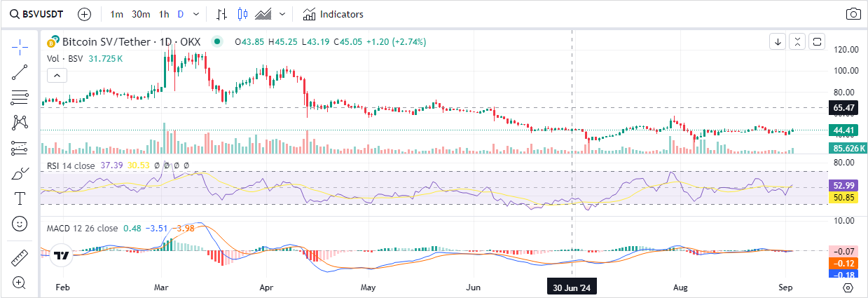868x298 pixels.
Task: Click the 52.99 RSI value label
Action: pyautogui.click(x=843, y=186)
